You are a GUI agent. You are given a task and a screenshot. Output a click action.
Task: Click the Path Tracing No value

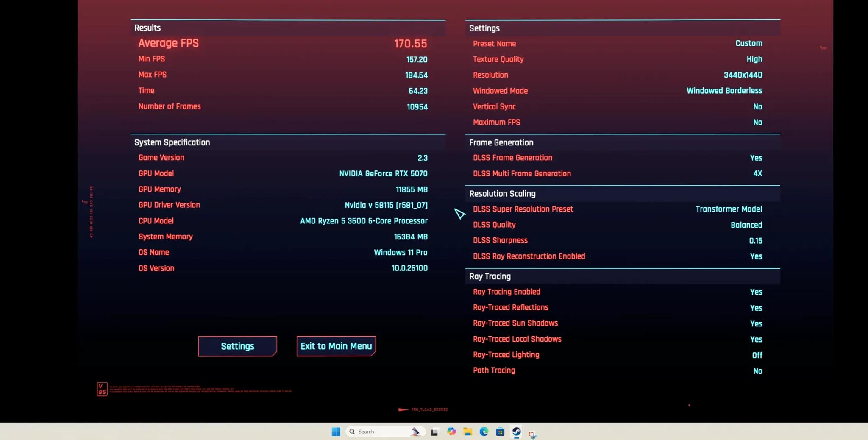(x=757, y=371)
